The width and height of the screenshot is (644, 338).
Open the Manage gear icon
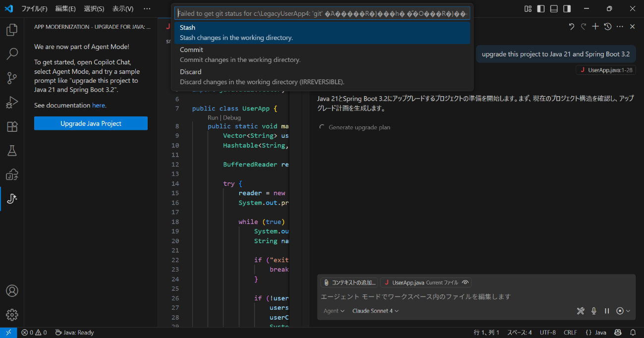pos(12,314)
